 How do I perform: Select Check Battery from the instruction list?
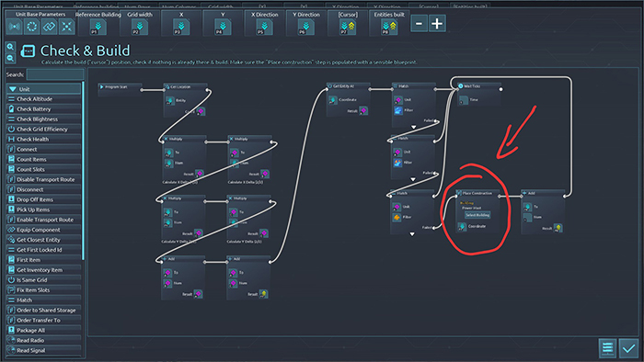(x=43, y=109)
